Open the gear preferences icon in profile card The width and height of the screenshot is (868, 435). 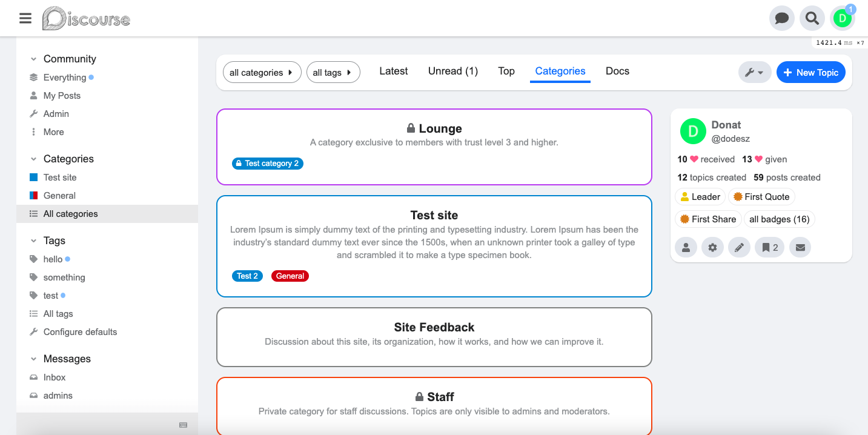pyautogui.click(x=712, y=247)
